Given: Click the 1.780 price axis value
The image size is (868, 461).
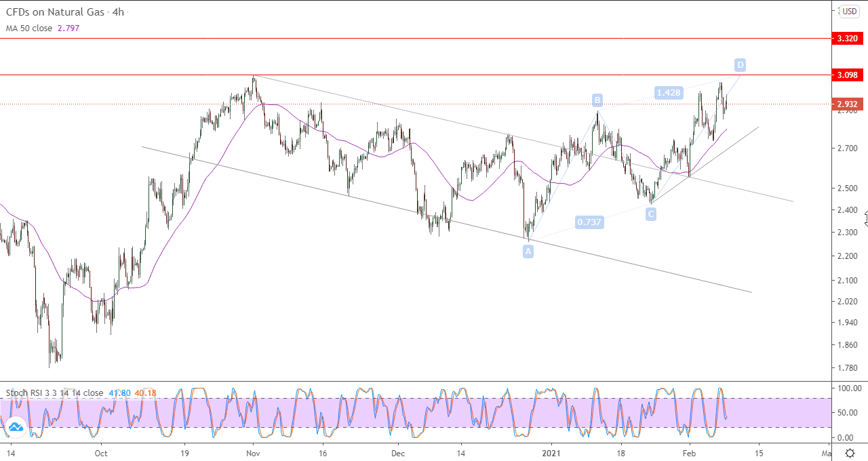Looking at the screenshot, I should [847, 368].
